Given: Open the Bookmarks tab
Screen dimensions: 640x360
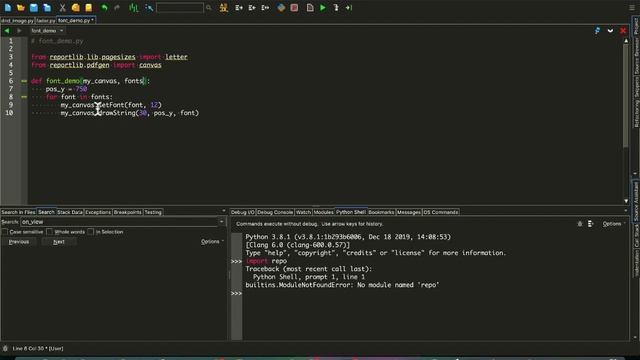Looking at the screenshot, I should tap(381, 212).
